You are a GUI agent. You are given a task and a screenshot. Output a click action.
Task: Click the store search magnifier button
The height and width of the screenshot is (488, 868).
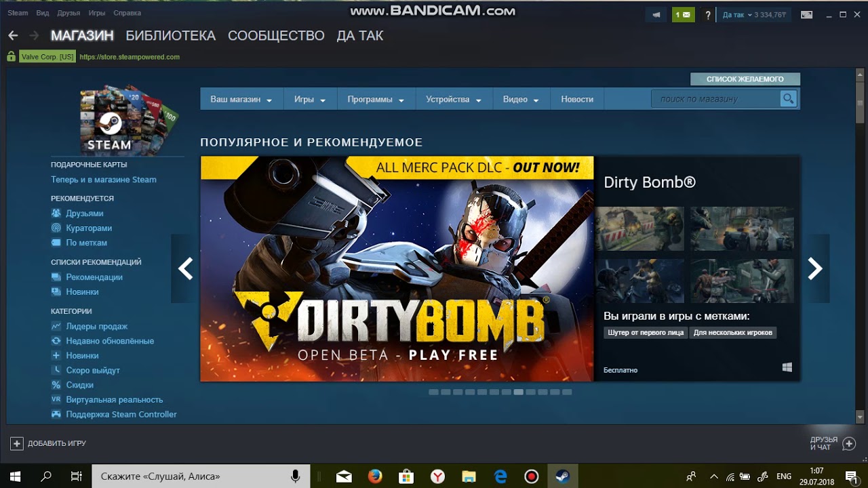coord(788,99)
